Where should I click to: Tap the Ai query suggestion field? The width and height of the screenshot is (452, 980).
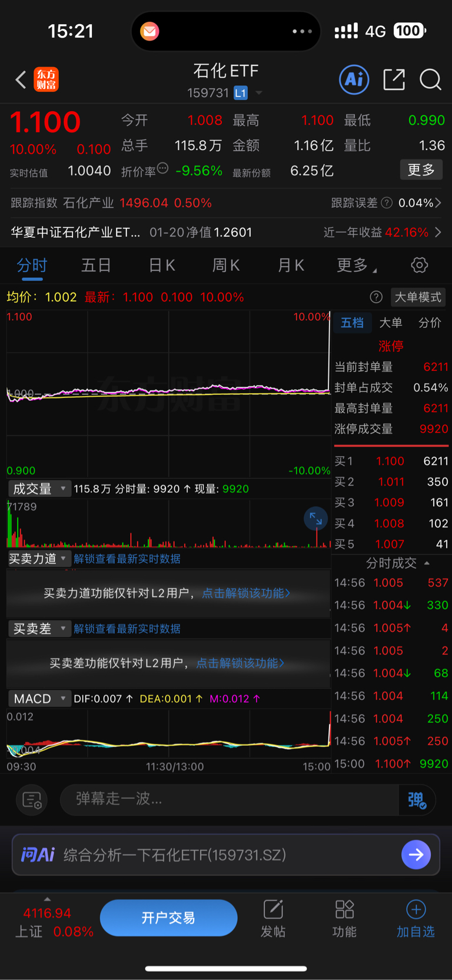pos(226,855)
